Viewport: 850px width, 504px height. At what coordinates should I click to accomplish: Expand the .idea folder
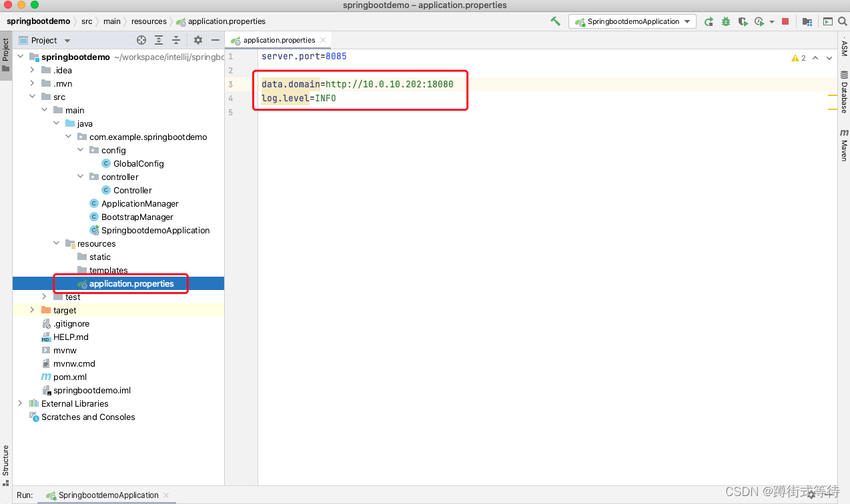click(32, 70)
